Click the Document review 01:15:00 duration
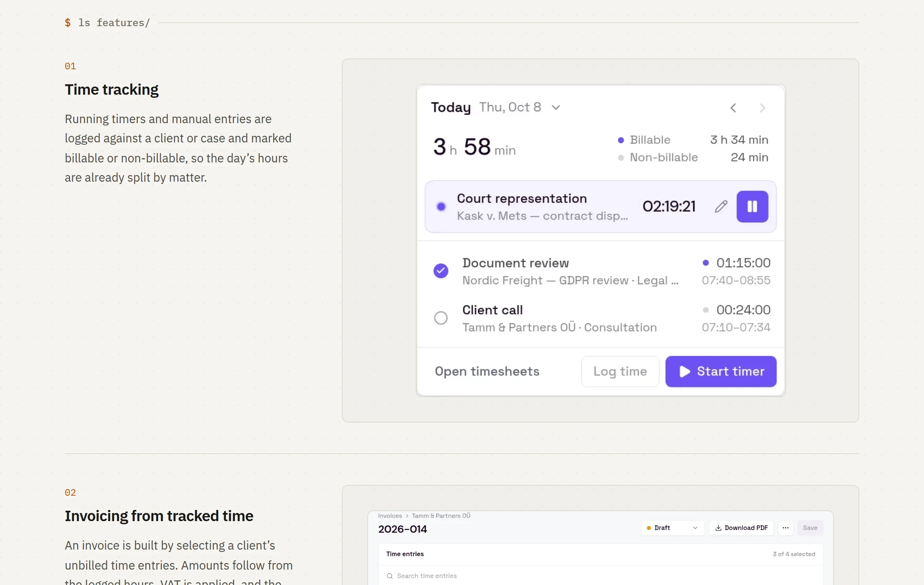The height and width of the screenshot is (585, 924). pos(743,263)
